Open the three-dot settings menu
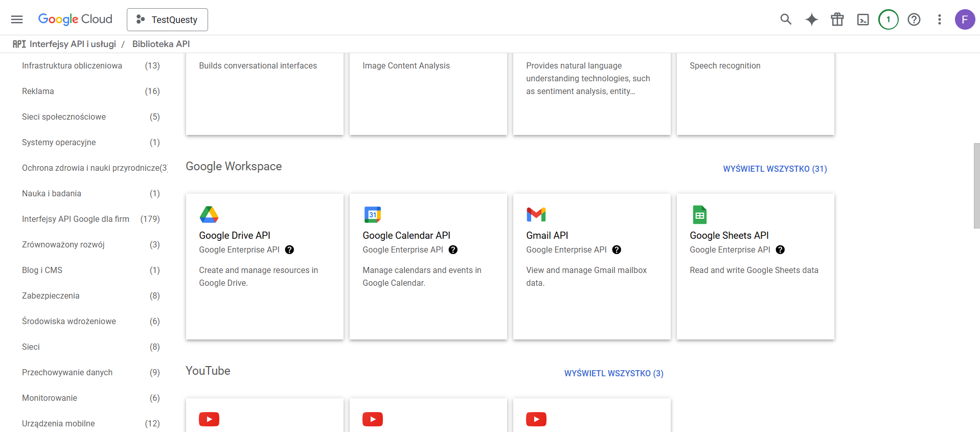Viewport: 980px width, 432px height. pyautogui.click(x=939, y=19)
